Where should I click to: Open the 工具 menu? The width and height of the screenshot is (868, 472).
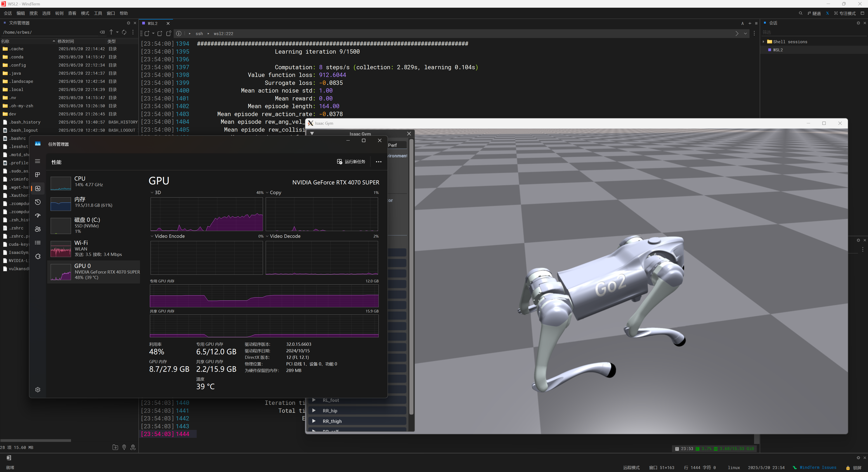98,13
